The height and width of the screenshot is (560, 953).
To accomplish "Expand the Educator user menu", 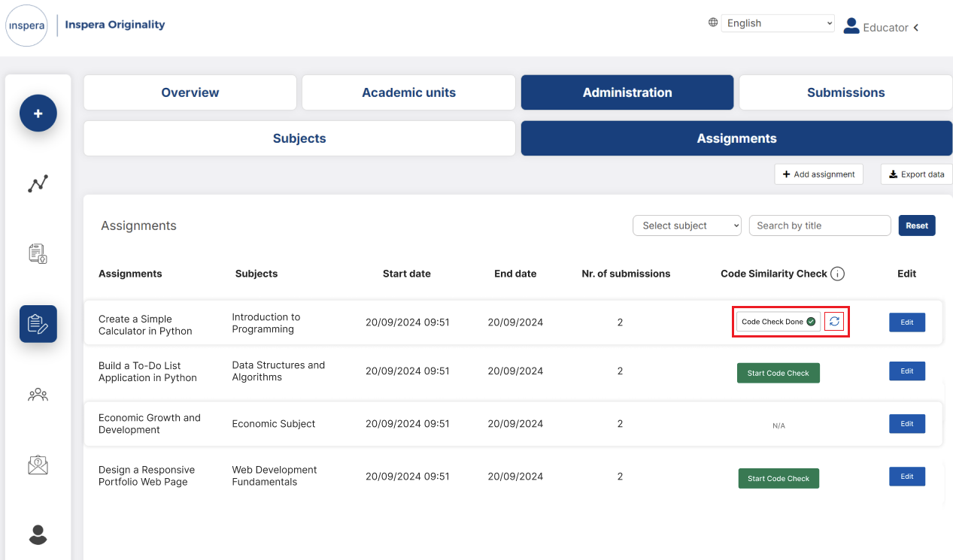I will point(882,27).
